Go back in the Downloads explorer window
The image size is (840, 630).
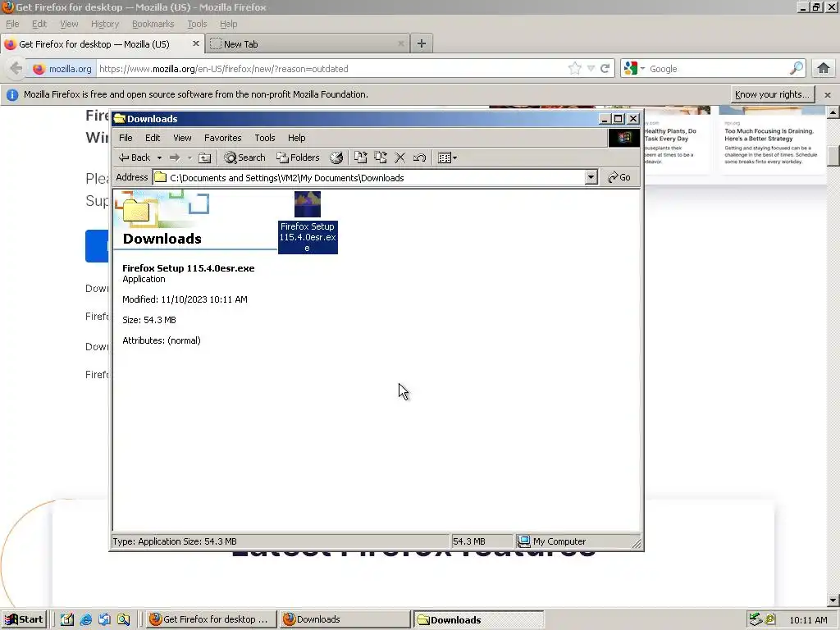pyautogui.click(x=135, y=157)
